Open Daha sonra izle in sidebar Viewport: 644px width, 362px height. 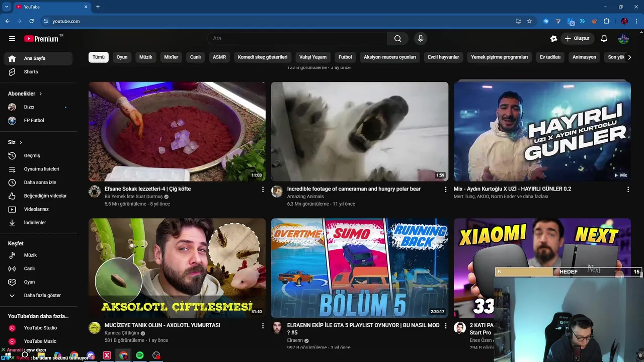pyautogui.click(x=38, y=183)
